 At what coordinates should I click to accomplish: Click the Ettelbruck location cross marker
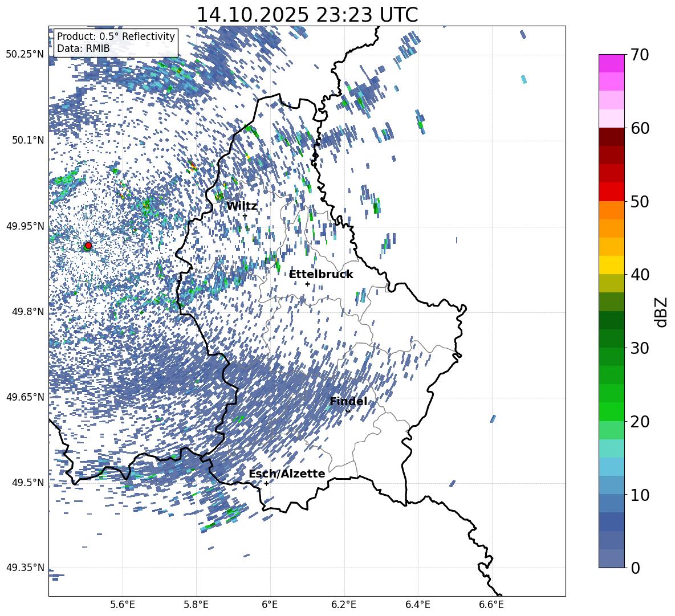307,284
